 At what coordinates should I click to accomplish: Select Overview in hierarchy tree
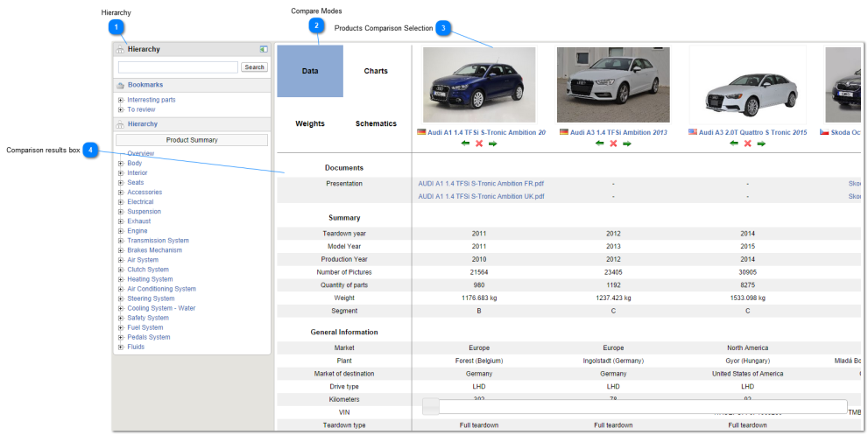click(141, 153)
